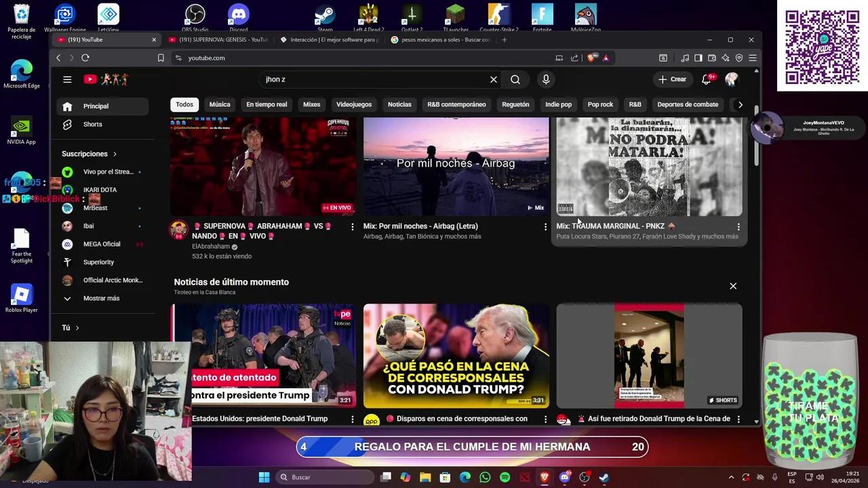Viewport: 868px width, 488px height.
Task: Open YouTube notifications bell
Action: pyautogui.click(x=706, y=79)
